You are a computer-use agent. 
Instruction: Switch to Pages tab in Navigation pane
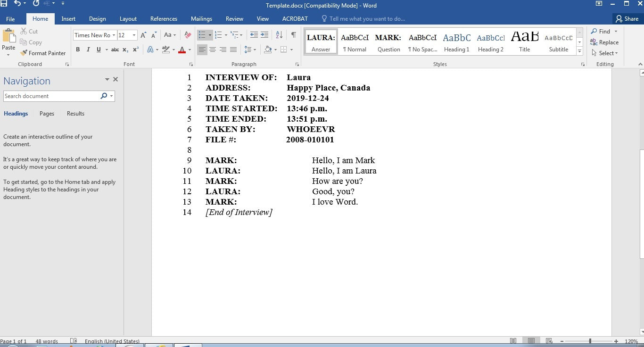[47, 114]
